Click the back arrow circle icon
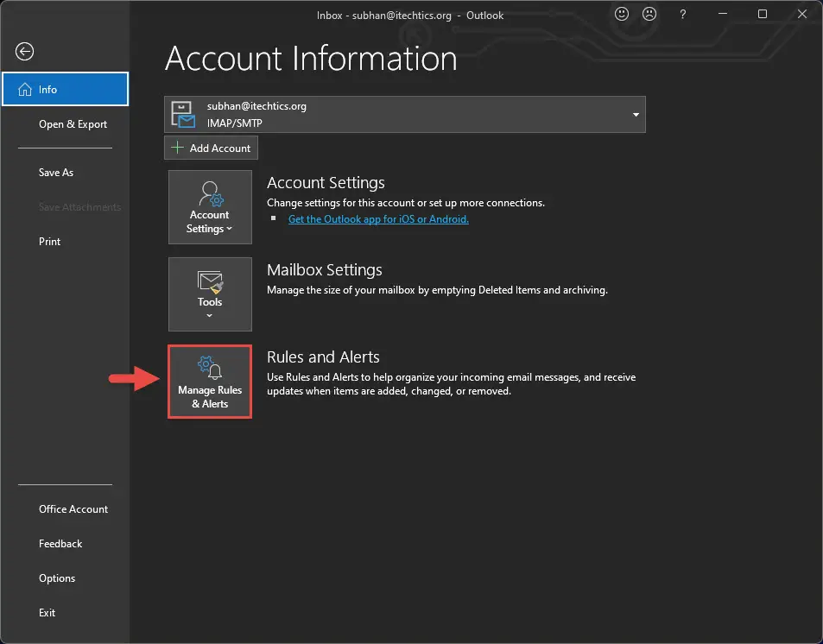The image size is (823, 644). [24, 52]
